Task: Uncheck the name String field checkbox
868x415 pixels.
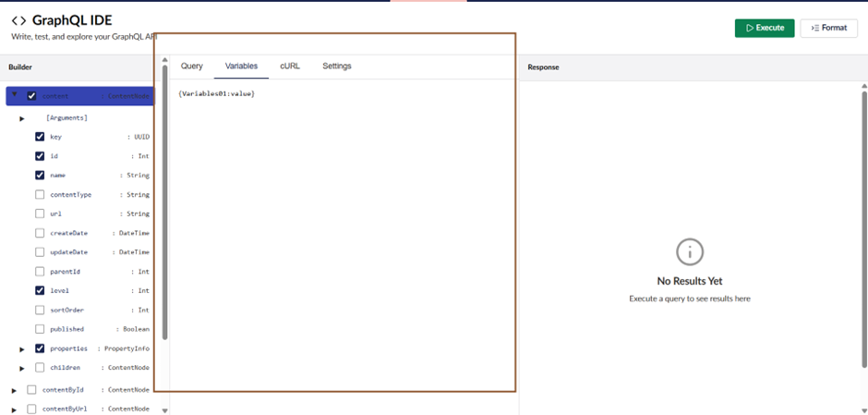Action: [40, 175]
